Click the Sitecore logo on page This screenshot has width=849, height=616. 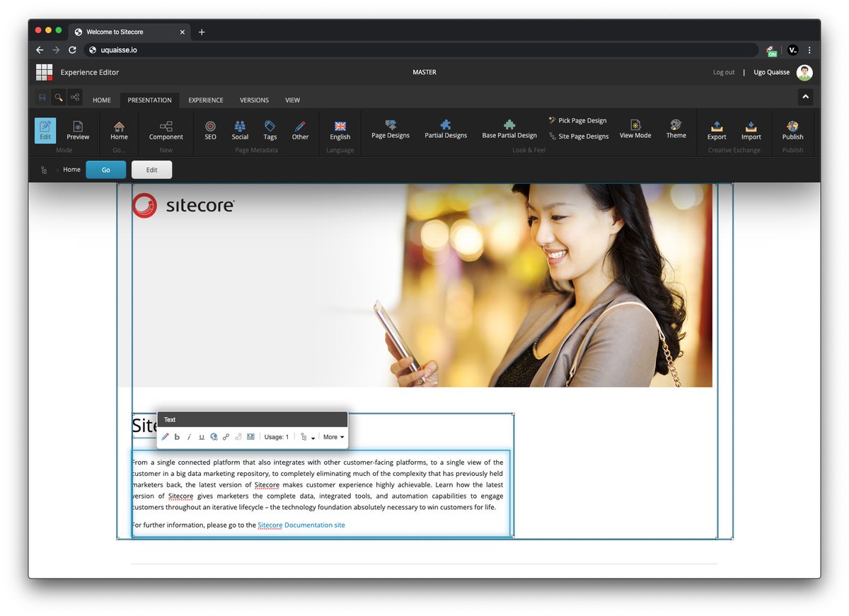coord(184,205)
